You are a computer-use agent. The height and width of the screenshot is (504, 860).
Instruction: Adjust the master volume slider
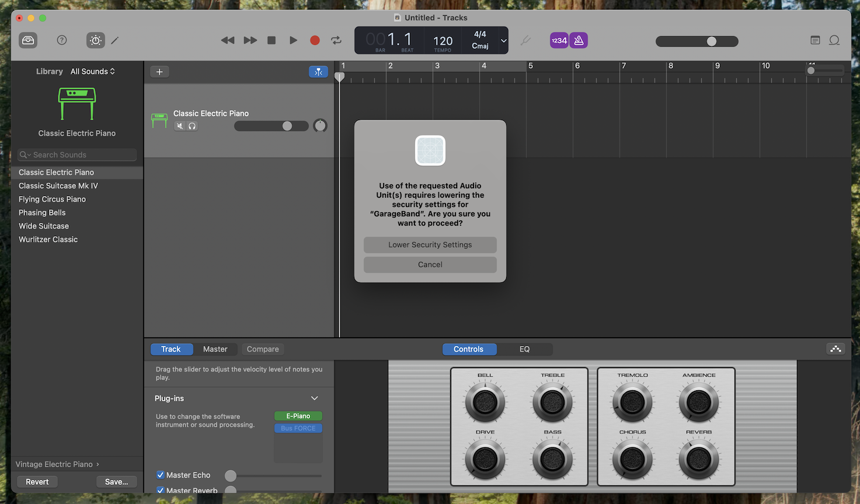[x=697, y=41]
